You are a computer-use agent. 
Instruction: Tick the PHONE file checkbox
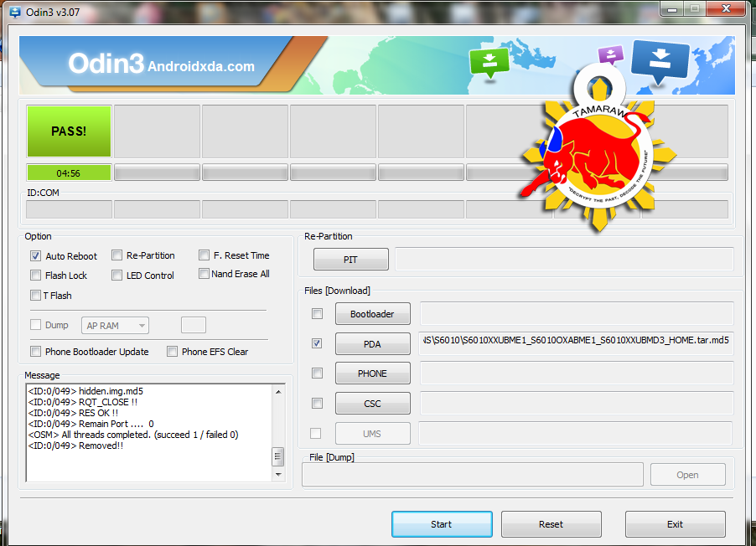(318, 373)
